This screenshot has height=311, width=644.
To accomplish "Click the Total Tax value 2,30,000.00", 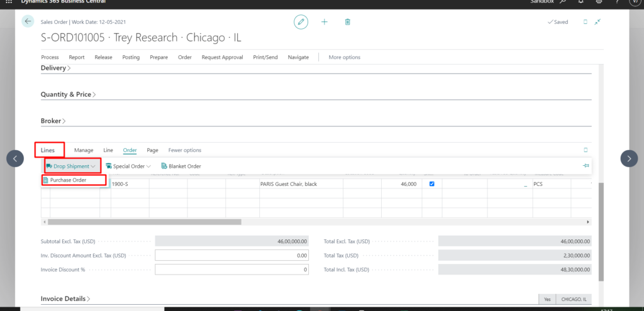I will (x=515, y=255).
